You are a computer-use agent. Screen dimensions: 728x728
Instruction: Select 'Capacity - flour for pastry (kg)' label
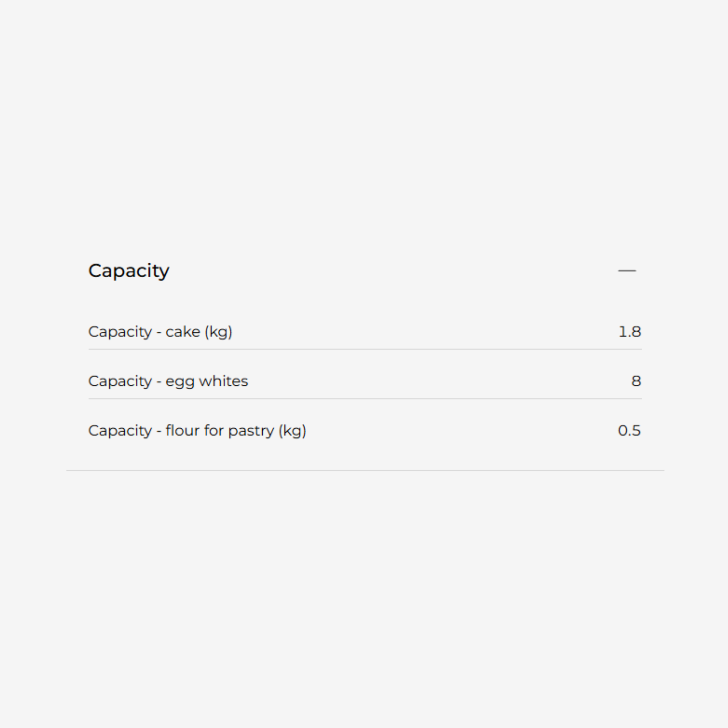(197, 431)
